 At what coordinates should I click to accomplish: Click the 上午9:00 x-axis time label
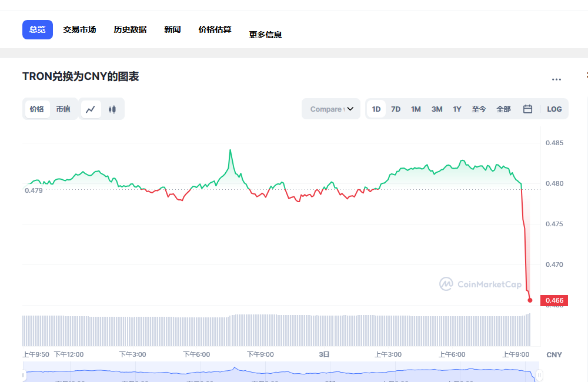click(516, 354)
